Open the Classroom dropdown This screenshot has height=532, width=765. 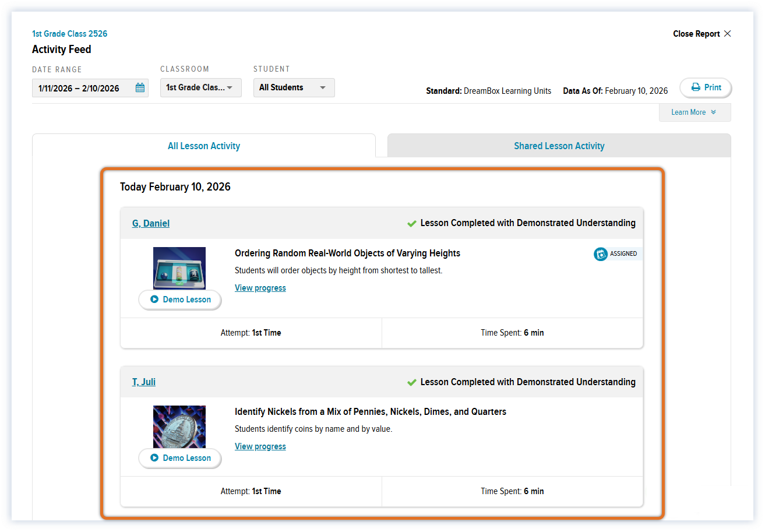pos(200,88)
